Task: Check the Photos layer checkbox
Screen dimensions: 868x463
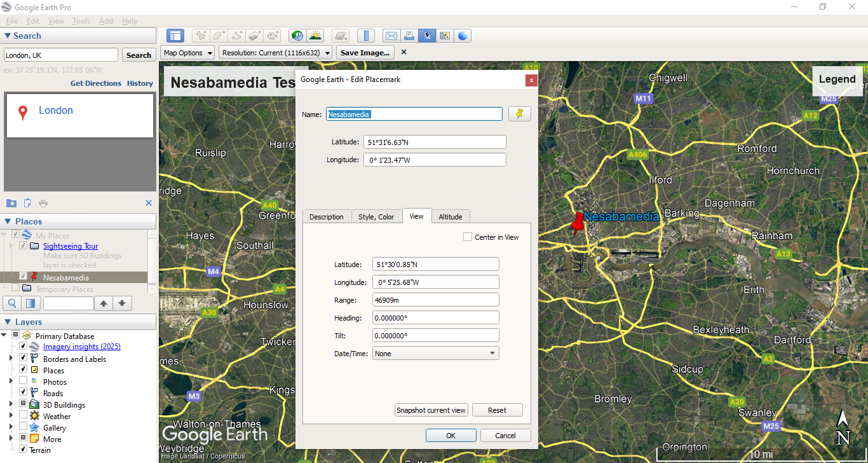Action: click(x=24, y=382)
